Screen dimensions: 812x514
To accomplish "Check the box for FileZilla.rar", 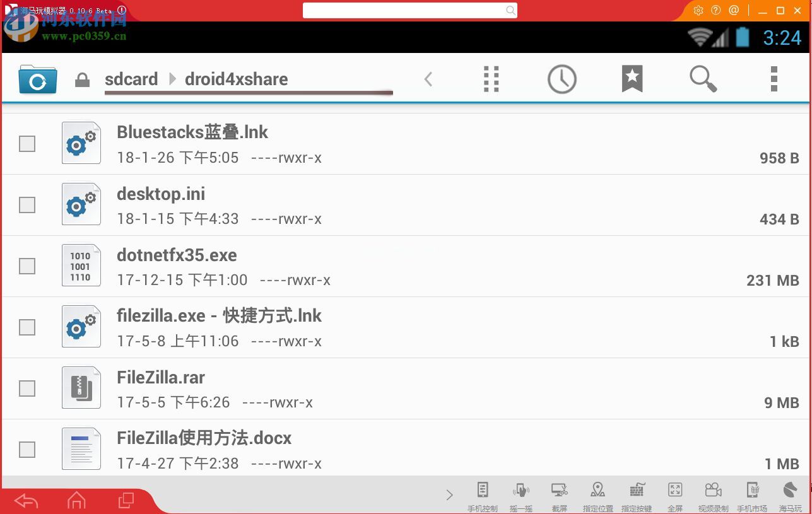I will coord(27,388).
